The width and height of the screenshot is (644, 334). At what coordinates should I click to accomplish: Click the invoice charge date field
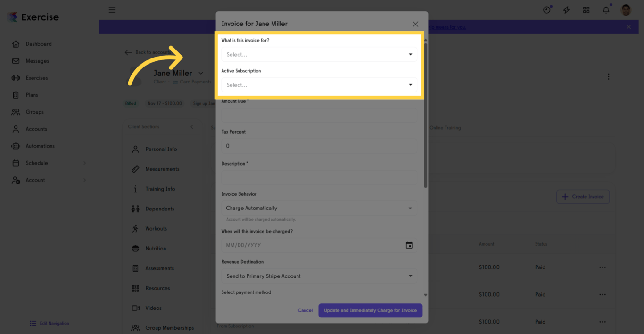319,245
